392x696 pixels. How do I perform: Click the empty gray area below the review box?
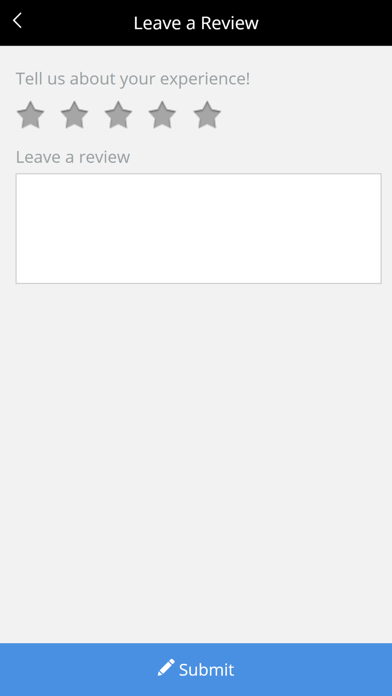coord(196,462)
